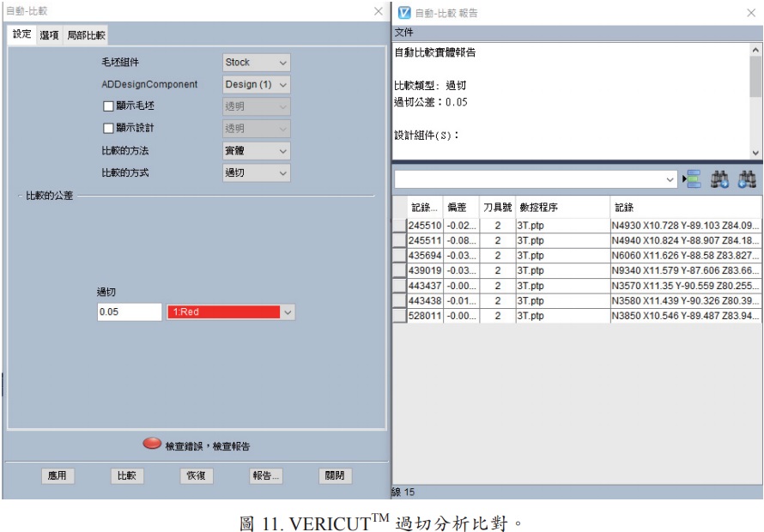Image resolution: width=764 pixels, height=532 pixels.
Task: Click 3T.ptp program cell of record 245510
Action: (563, 226)
